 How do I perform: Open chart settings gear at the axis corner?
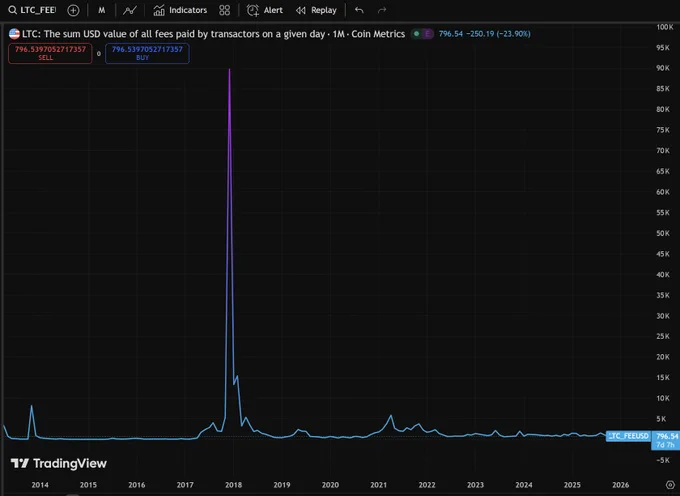(x=670, y=485)
